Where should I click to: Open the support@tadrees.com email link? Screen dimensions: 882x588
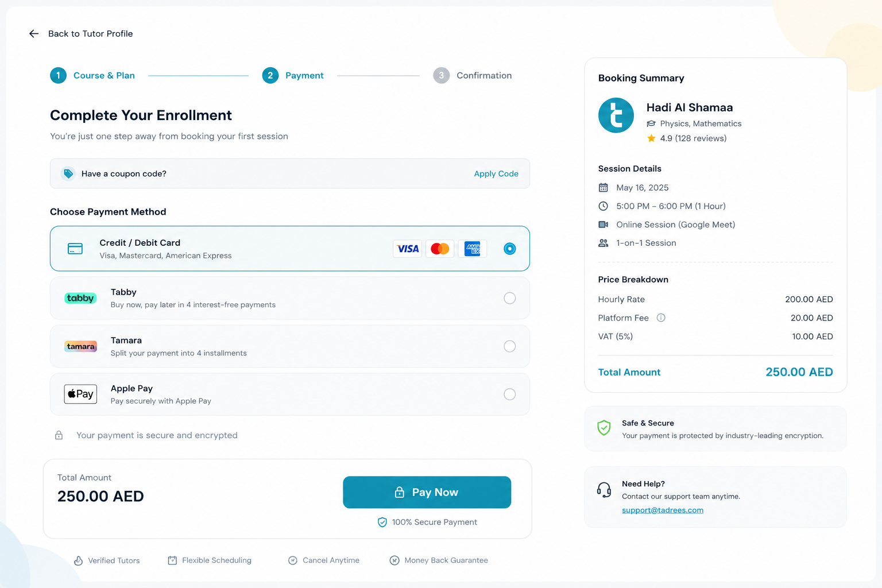pyautogui.click(x=663, y=510)
